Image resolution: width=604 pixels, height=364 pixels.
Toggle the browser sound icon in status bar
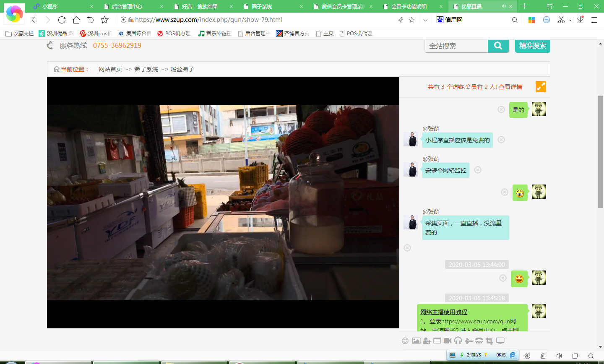click(559, 356)
